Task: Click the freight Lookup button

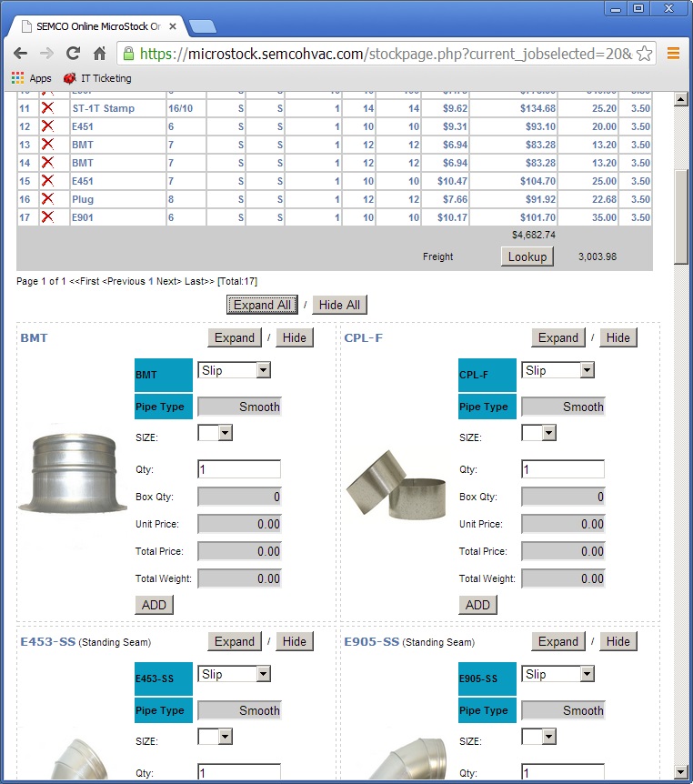Action: click(527, 256)
